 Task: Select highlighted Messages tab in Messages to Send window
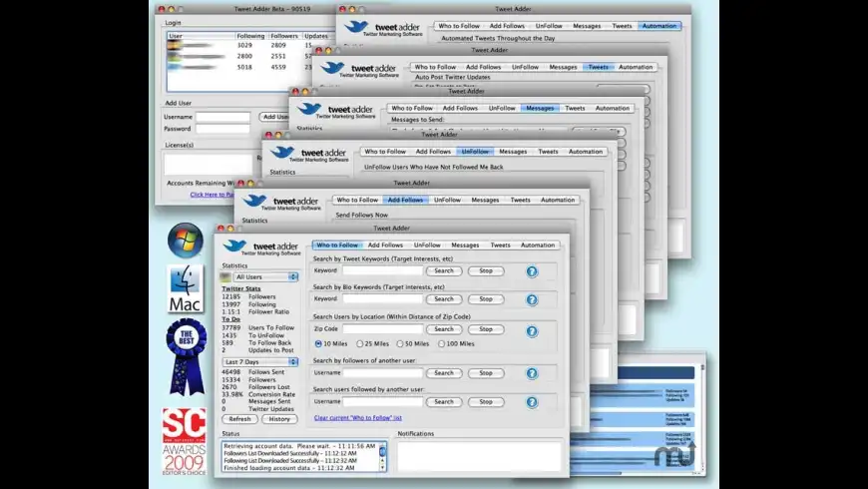540,108
